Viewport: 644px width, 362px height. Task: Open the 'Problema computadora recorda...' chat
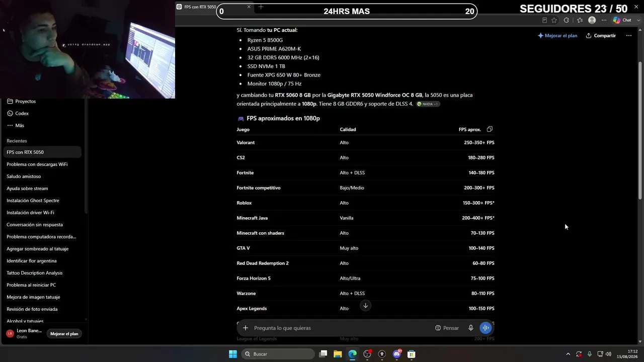(x=42, y=237)
